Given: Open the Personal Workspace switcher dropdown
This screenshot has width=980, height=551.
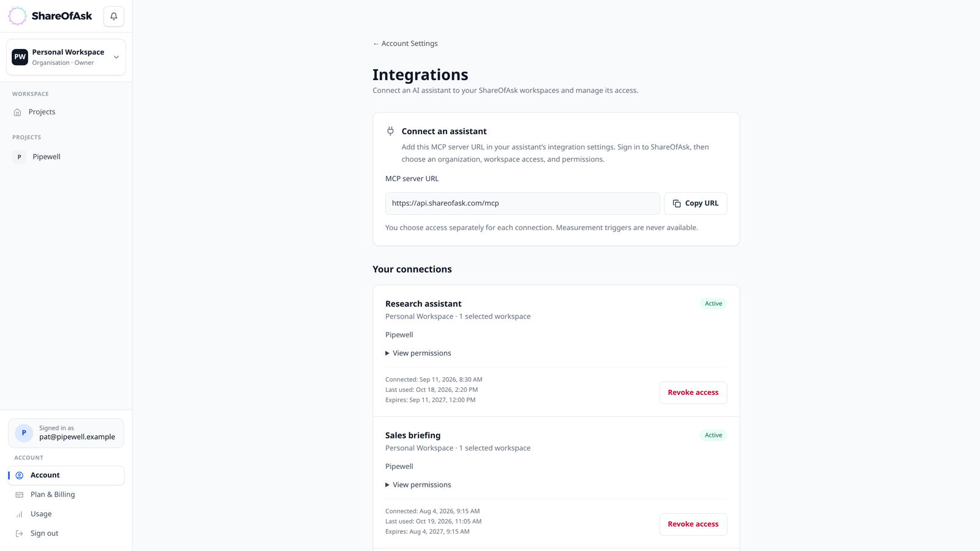Looking at the screenshot, I should pyautogui.click(x=66, y=57).
